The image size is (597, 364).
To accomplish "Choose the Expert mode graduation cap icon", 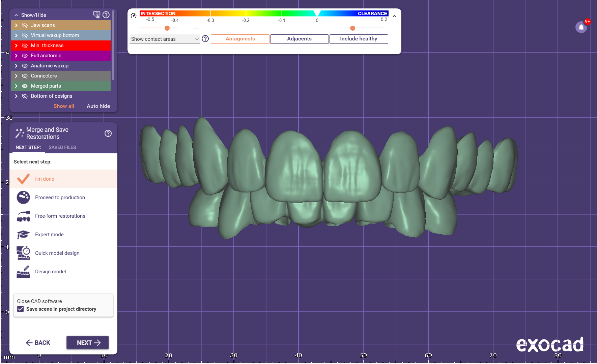I will pyautogui.click(x=23, y=235).
